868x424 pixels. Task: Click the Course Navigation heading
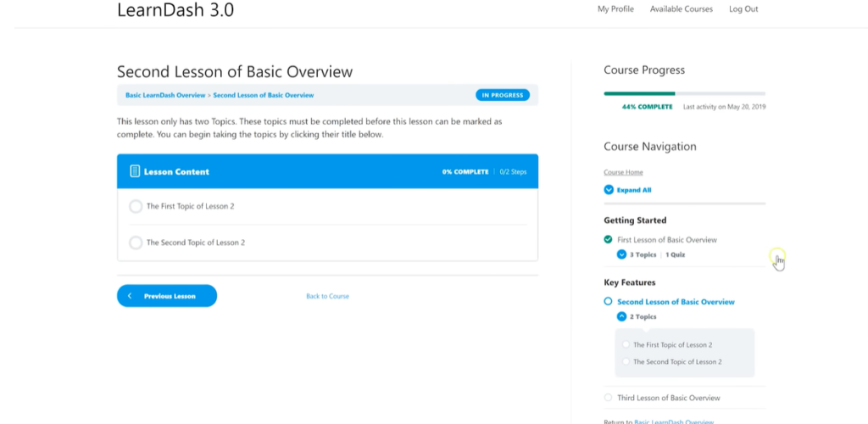click(x=650, y=147)
